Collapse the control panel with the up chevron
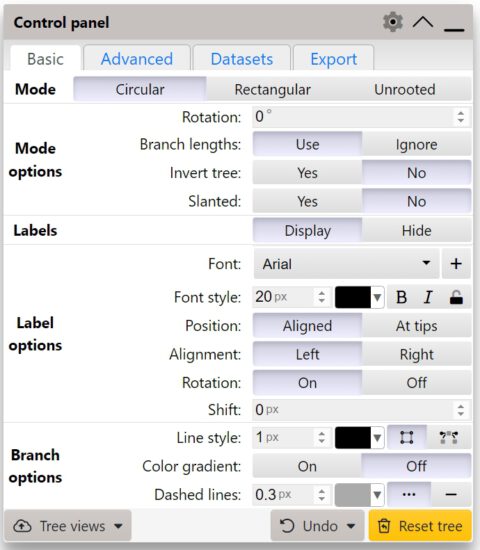480x550 pixels. (423, 22)
